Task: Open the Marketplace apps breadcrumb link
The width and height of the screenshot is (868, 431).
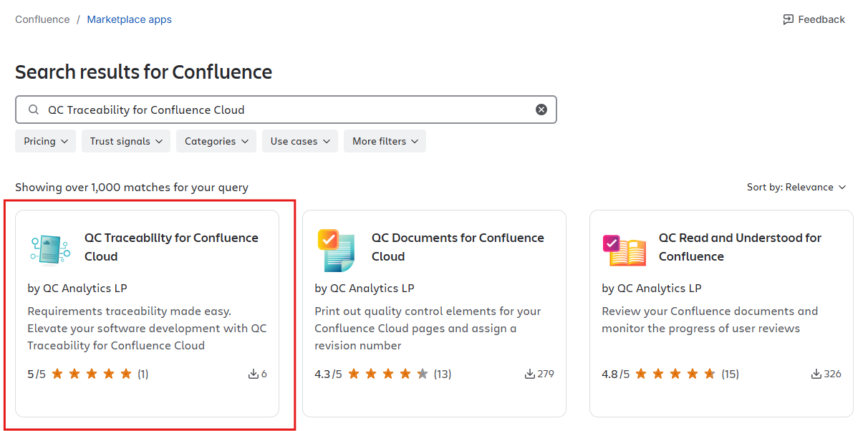Action: [130, 19]
